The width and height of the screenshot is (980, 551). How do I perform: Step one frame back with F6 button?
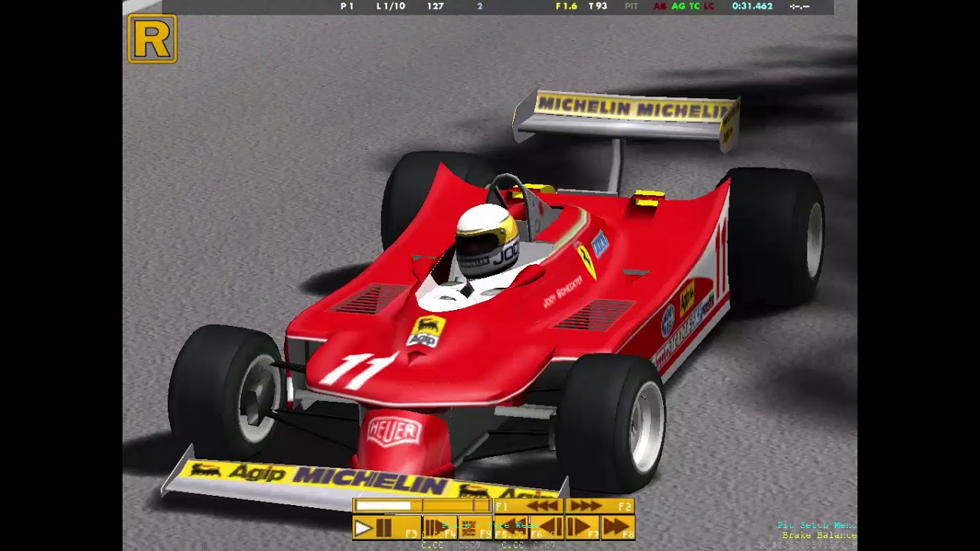coord(547,527)
